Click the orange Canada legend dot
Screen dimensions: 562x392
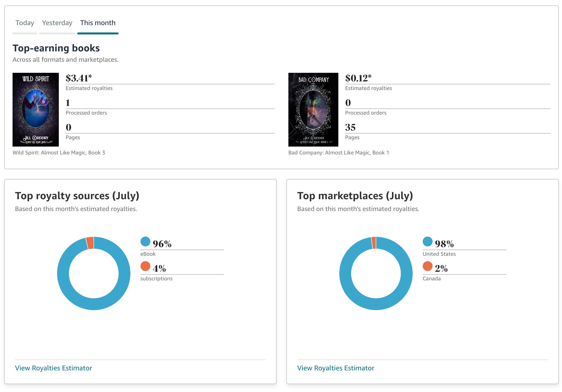click(428, 266)
